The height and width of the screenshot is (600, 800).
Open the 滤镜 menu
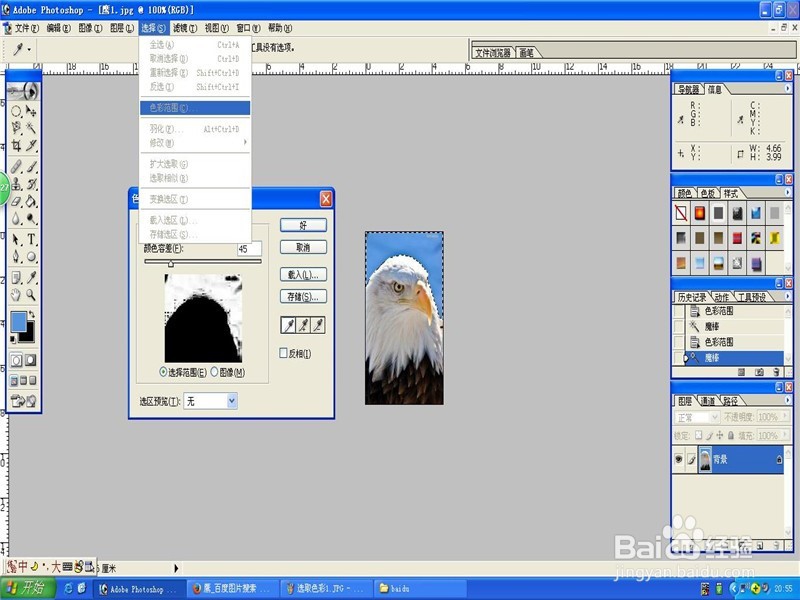(185, 28)
